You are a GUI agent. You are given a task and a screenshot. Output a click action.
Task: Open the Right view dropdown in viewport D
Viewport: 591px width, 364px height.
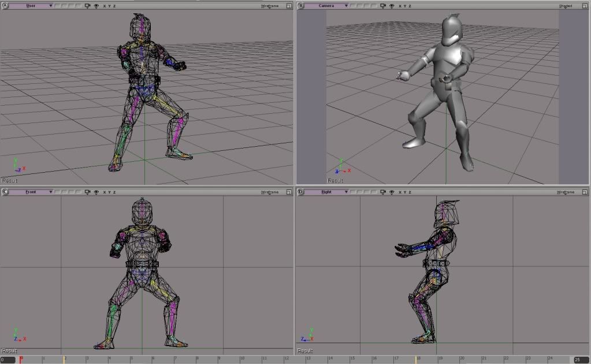tap(326, 192)
